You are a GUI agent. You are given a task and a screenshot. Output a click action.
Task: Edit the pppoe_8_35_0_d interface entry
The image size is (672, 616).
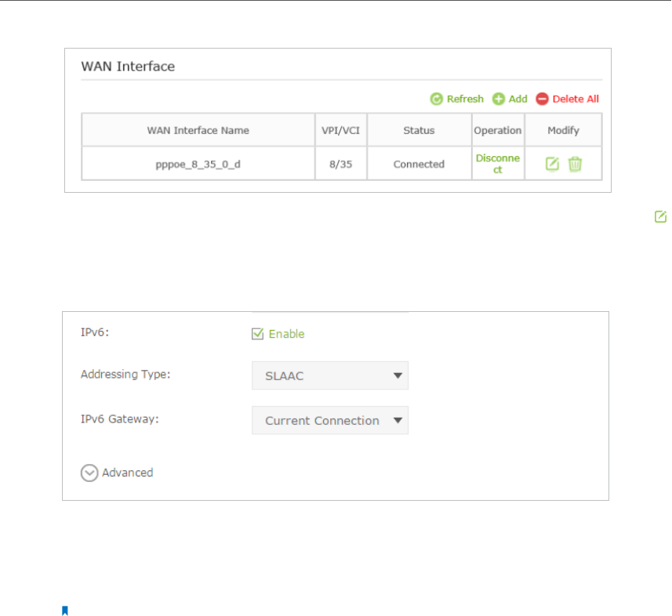tap(552, 165)
